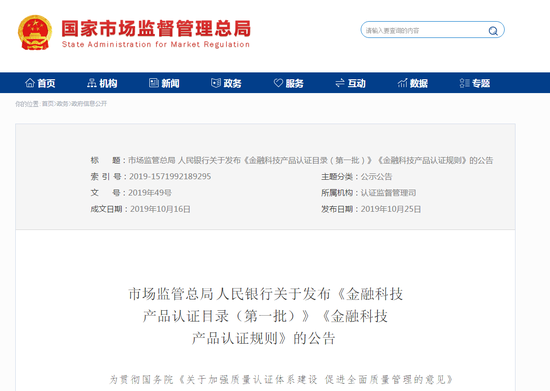550x391 pixels.
Task: Click the 发布日期 value 2019年10月25日
Action: click(x=391, y=209)
